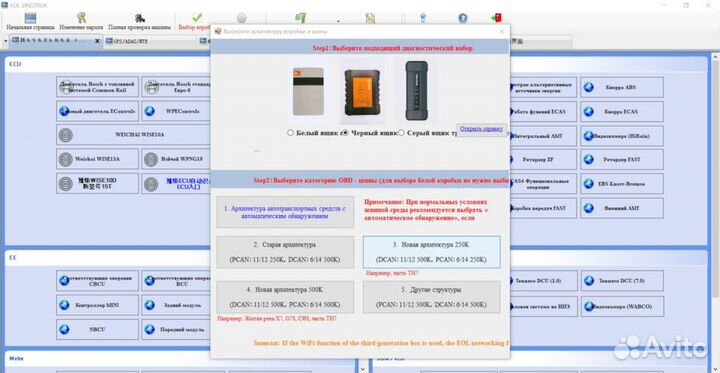Click the Изменение пароля keys icon

click(x=81, y=18)
